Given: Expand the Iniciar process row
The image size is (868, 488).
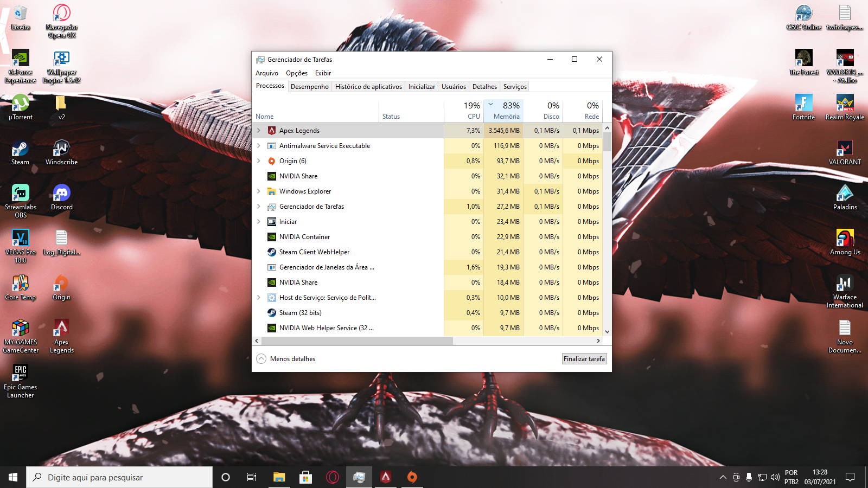Looking at the screenshot, I should (259, 222).
